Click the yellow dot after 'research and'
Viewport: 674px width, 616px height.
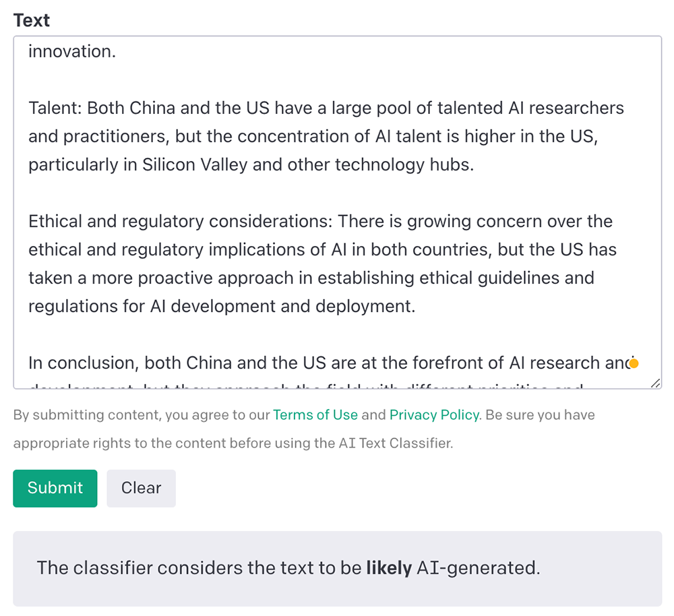634,363
